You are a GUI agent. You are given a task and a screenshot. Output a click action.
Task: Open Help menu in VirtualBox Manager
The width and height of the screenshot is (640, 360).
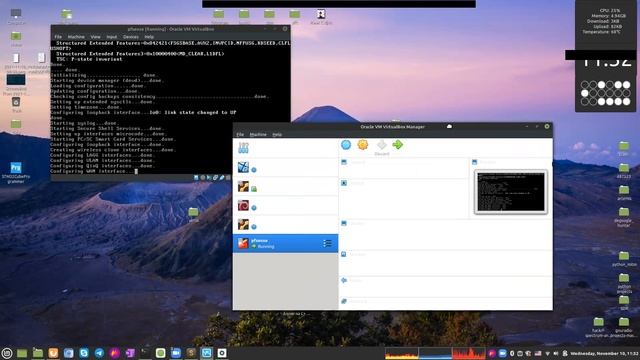pyautogui.click(x=277, y=134)
